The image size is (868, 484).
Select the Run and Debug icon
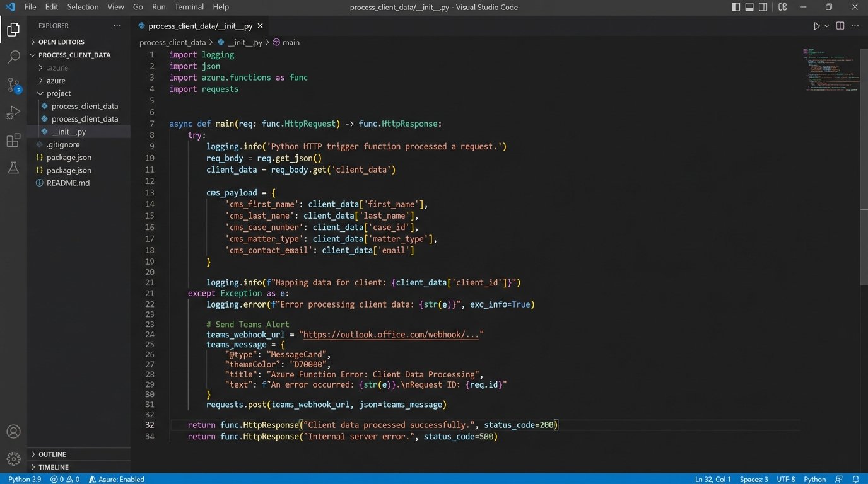point(13,112)
